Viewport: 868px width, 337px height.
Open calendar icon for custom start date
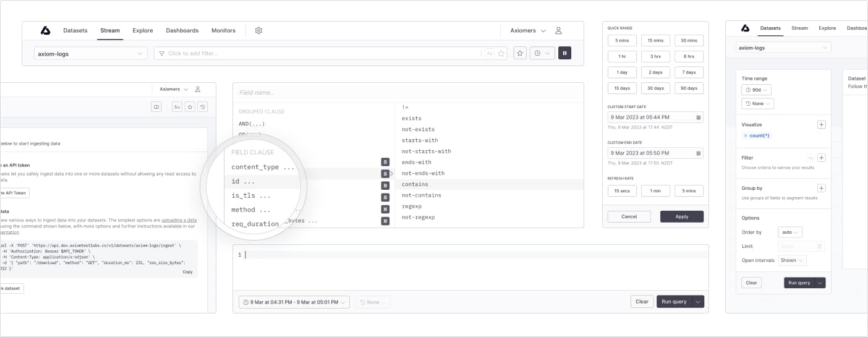click(699, 117)
